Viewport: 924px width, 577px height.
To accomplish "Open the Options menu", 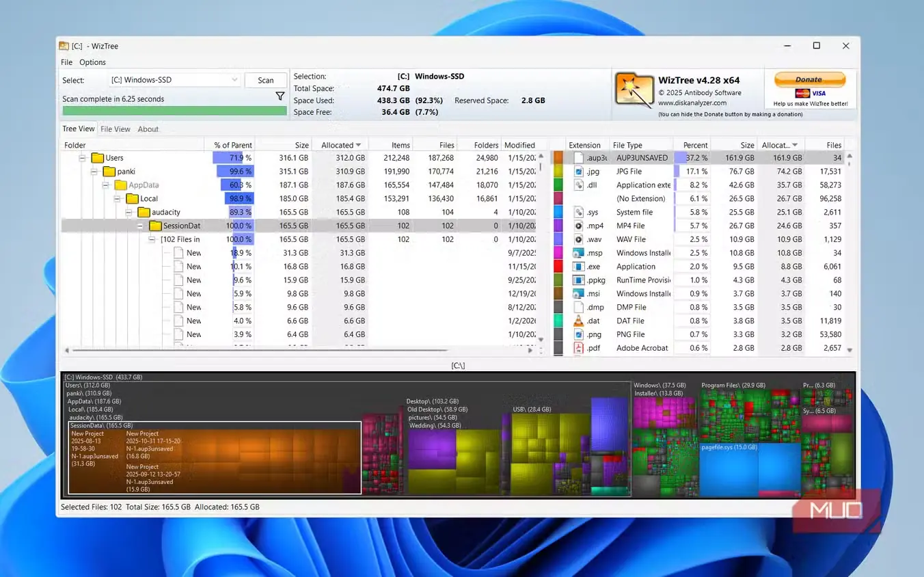I will [x=93, y=62].
